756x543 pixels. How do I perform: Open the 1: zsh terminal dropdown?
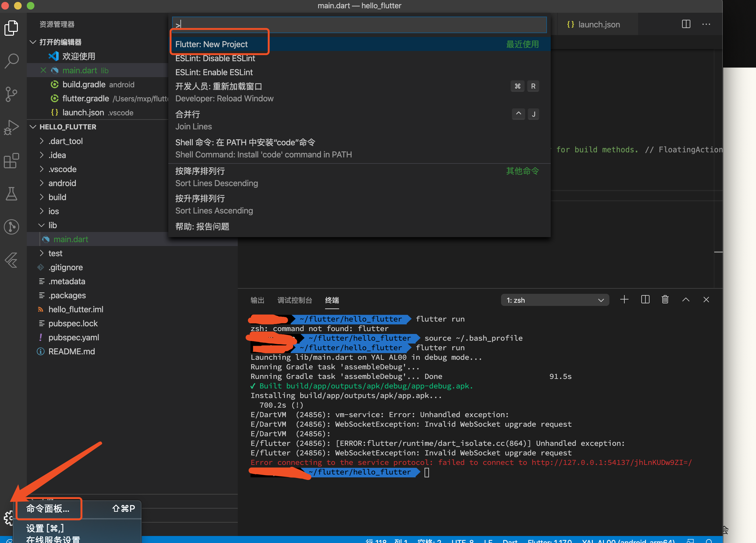555,300
